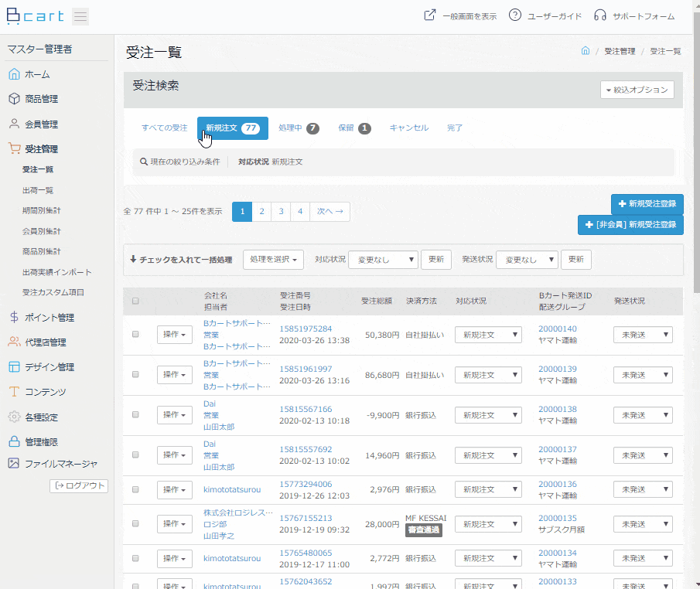
Task: Open the bulk 対応状況 変更なし dropdown
Action: tap(383, 260)
